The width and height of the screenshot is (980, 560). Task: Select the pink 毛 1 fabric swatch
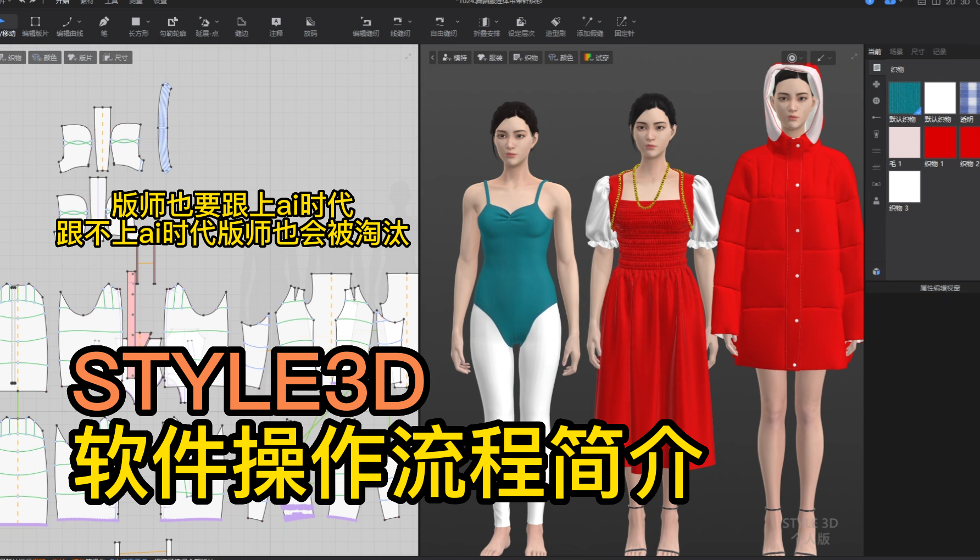click(905, 143)
